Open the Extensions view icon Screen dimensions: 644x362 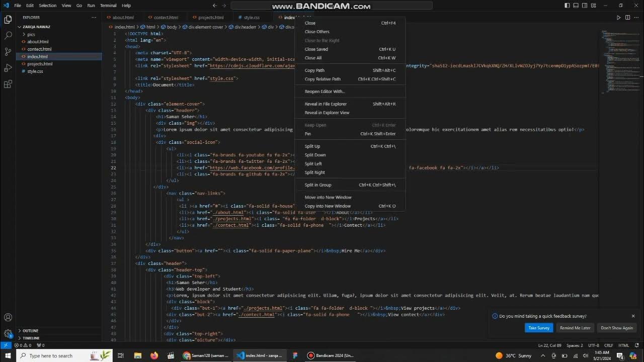click(x=8, y=84)
